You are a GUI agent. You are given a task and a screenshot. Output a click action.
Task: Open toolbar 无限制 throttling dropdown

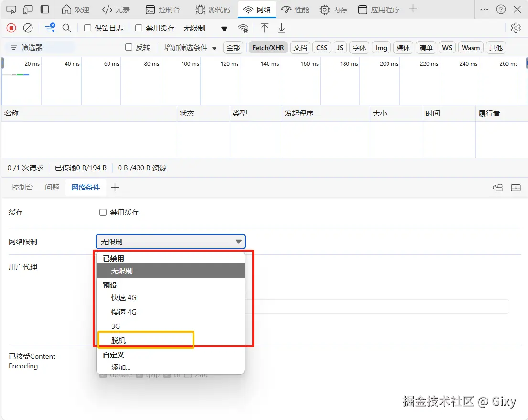pos(205,28)
